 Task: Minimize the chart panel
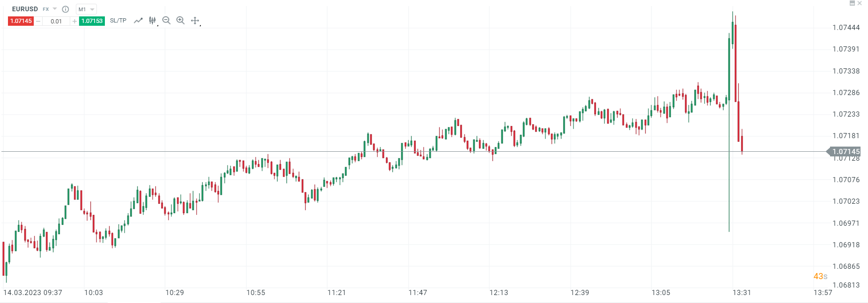point(852,3)
